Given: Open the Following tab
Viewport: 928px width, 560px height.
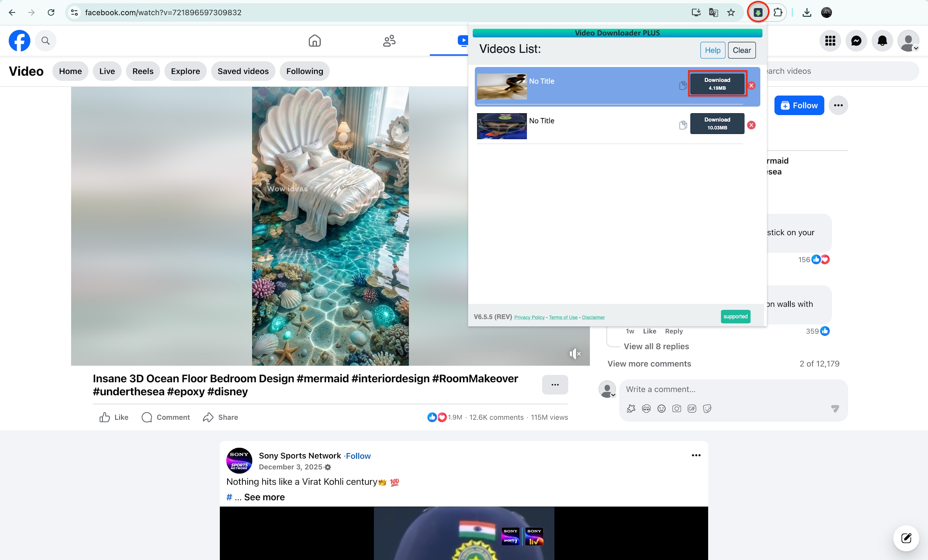Looking at the screenshot, I should coord(304,71).
